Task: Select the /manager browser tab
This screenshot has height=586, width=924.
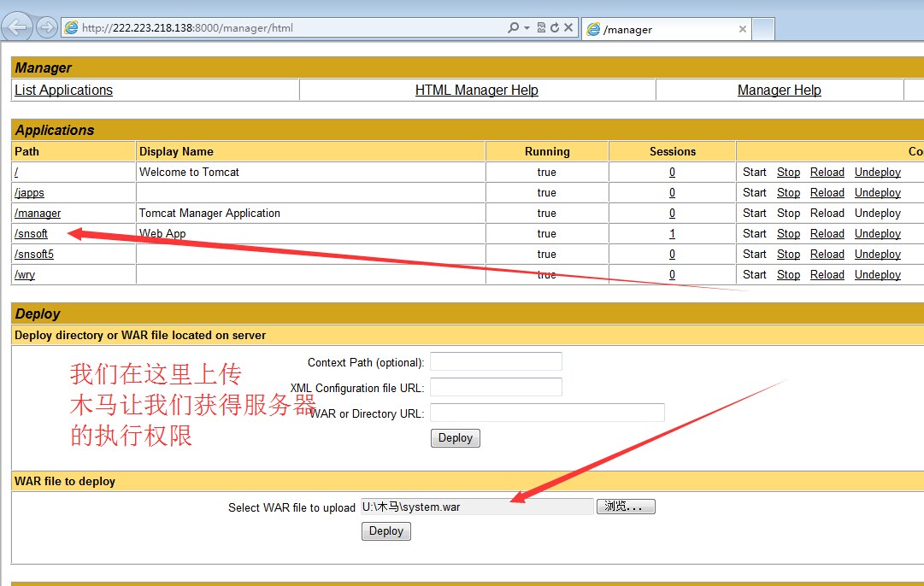Action: 666,29
